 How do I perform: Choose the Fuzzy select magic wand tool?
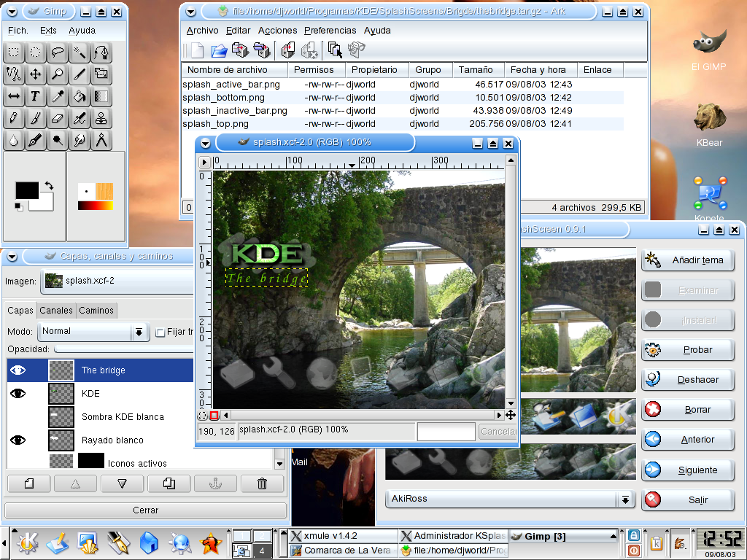click(x=80, y=52)
